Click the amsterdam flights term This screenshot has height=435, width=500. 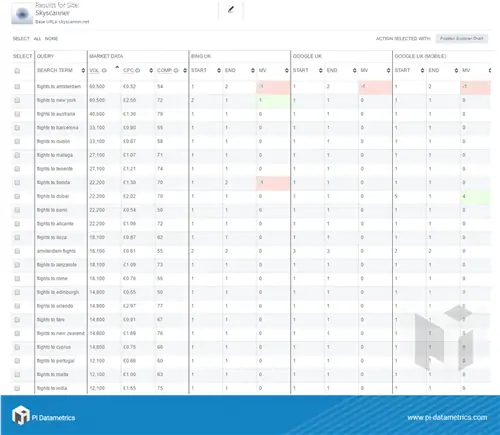(56, 251)
